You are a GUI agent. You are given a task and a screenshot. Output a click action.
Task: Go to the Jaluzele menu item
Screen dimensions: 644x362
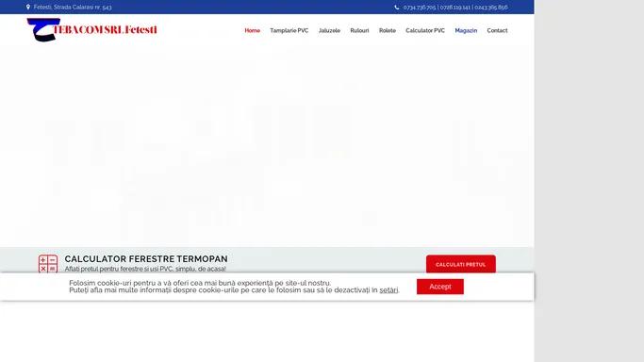329,30
